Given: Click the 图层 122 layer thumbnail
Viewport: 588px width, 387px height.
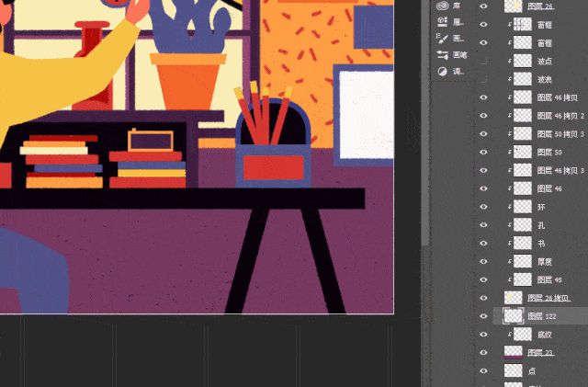Looking at the screenshot, I should (513, 316).
